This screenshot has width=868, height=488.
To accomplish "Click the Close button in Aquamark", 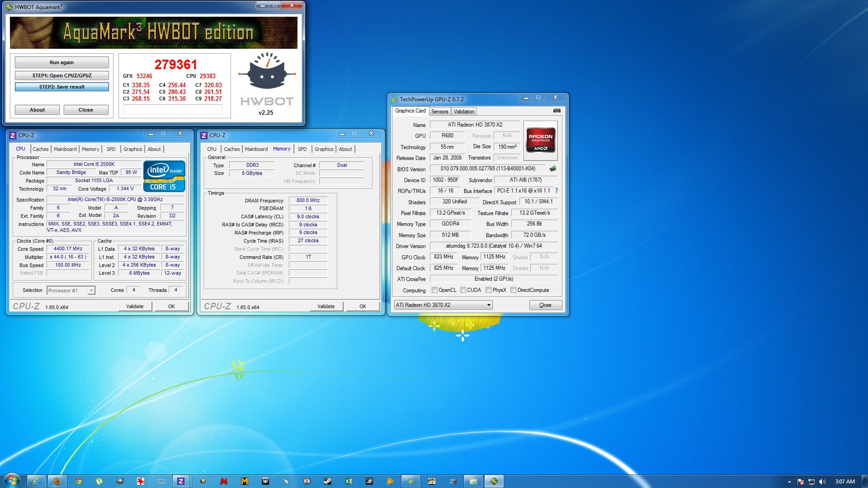I will 86,110.
